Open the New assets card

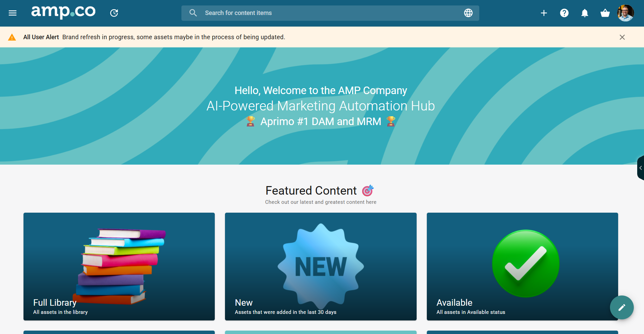coord(321,267)
